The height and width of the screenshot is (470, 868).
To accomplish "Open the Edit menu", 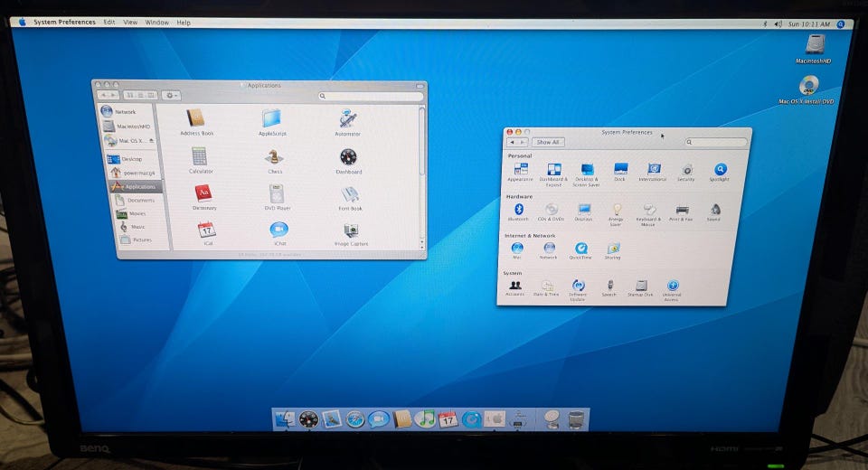I will pyautogui.click(x=109, y=22).
